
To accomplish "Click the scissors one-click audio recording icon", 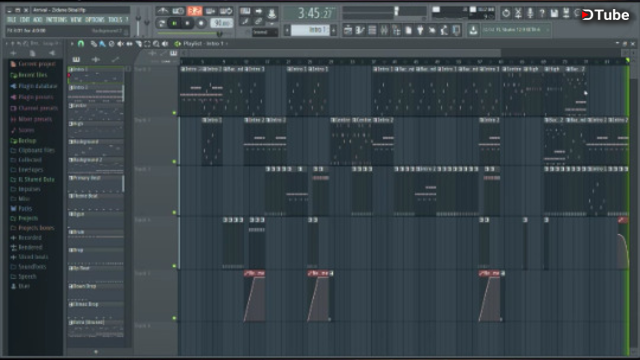I will 518,13.
